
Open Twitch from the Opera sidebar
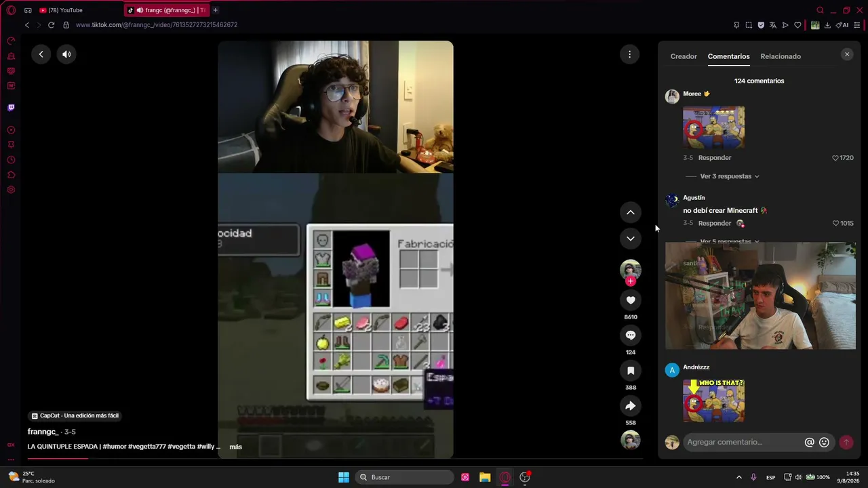(x=11, y=108)
